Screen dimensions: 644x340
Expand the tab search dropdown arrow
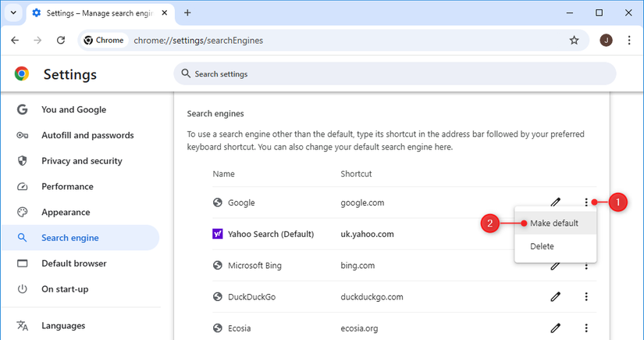tap(13, 13)
